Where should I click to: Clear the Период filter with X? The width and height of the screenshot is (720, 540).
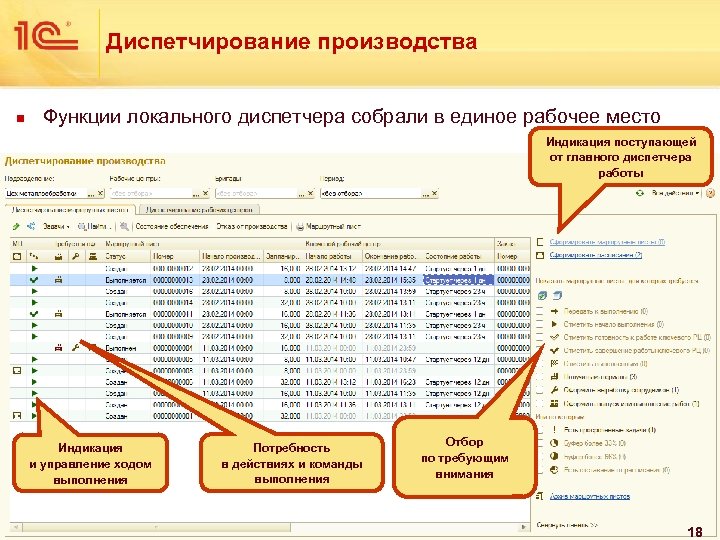[434, 193]
